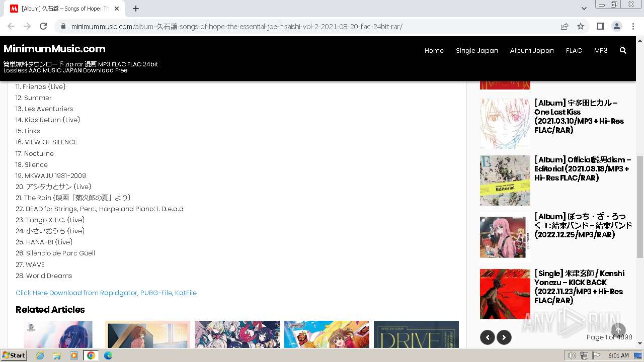Screen dimensions: 644x362
Task: Go to next sidebar page arrow
Action: tap(504, 337)
